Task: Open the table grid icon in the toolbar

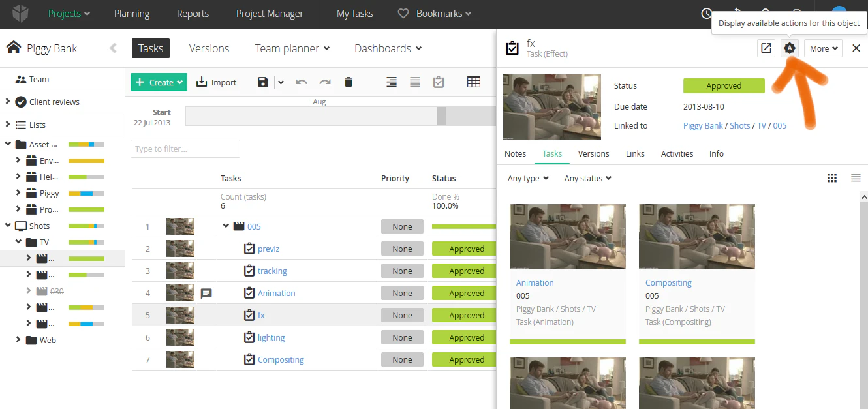Action: (474, 82)
